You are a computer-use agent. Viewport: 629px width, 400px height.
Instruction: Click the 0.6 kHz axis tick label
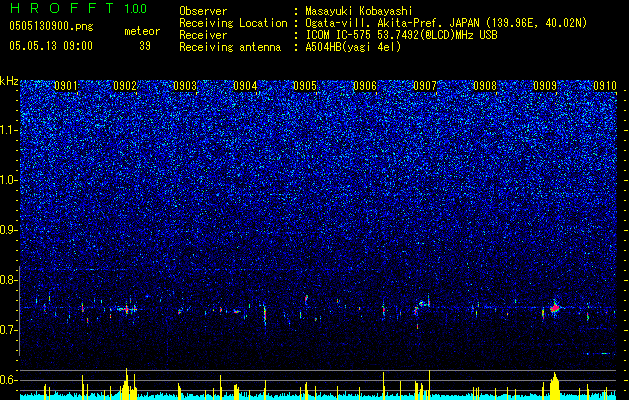point(9,380)
